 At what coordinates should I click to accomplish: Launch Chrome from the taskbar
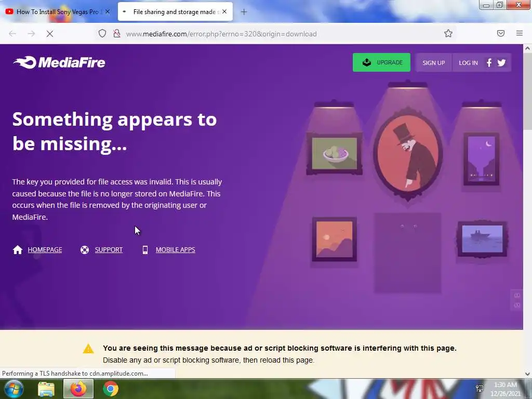click(x=111, y=389)
